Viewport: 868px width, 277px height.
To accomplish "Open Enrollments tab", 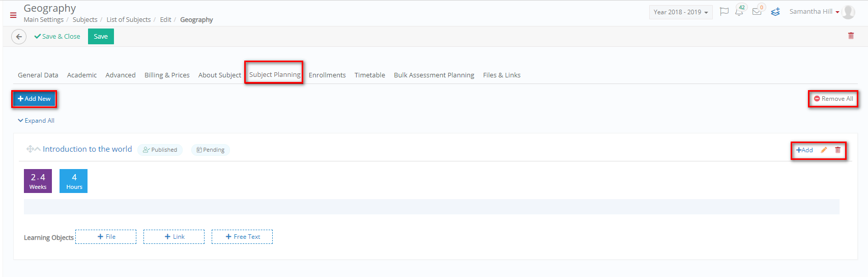I will [x=327, y=75].
